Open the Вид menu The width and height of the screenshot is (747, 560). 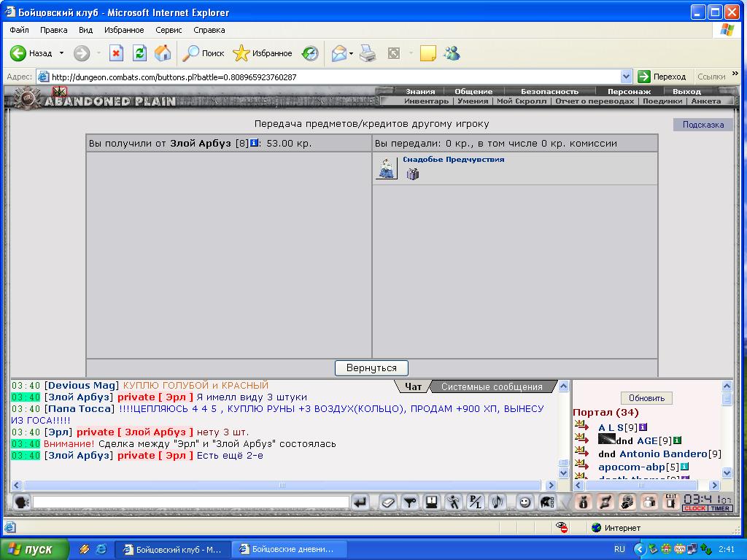[x=86, y=30]
